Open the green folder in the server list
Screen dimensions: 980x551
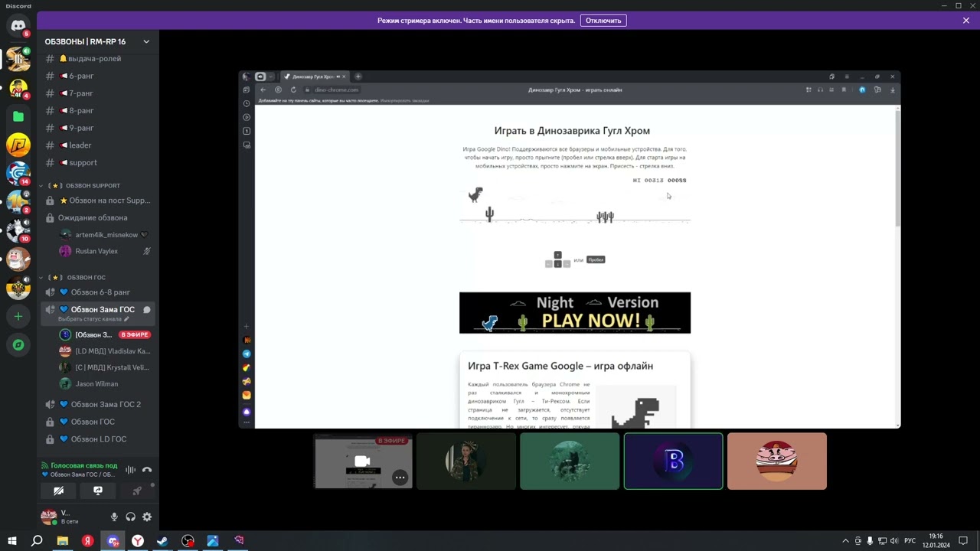point(18,116)
